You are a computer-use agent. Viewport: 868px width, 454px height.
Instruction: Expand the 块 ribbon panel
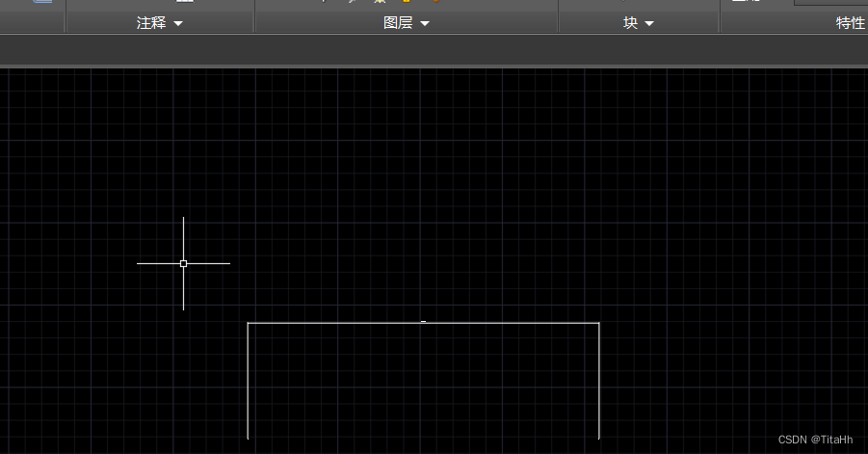click(x=639, y=23)
